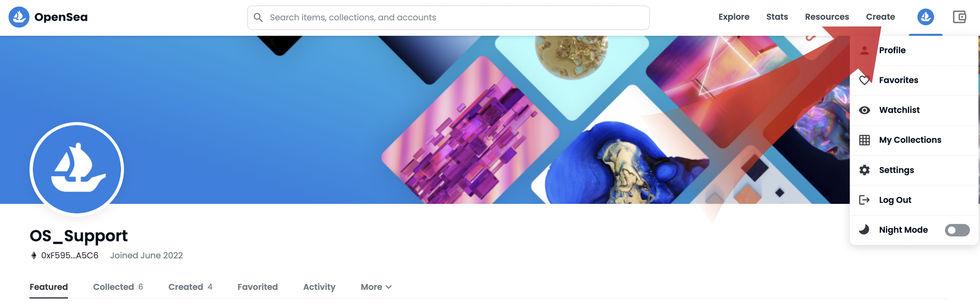Expand the More tab dropdown
980x304 pixels.
(x=376, y=287)
